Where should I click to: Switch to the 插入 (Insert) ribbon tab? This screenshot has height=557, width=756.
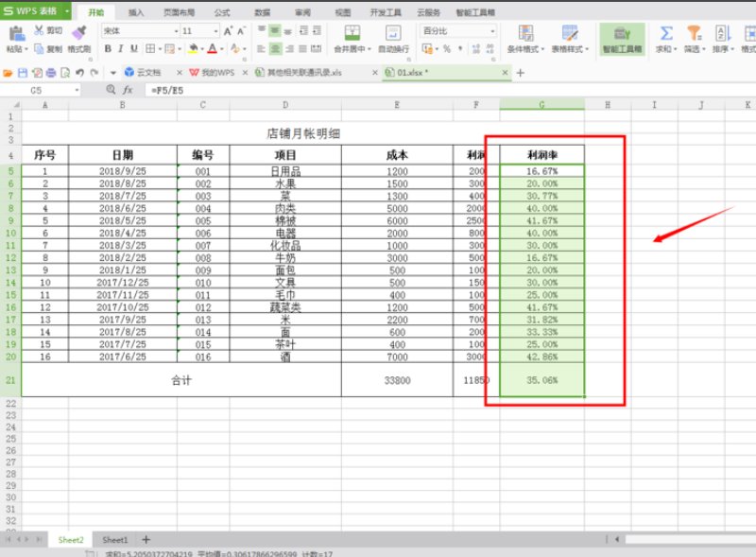click(x=136, y=12)
